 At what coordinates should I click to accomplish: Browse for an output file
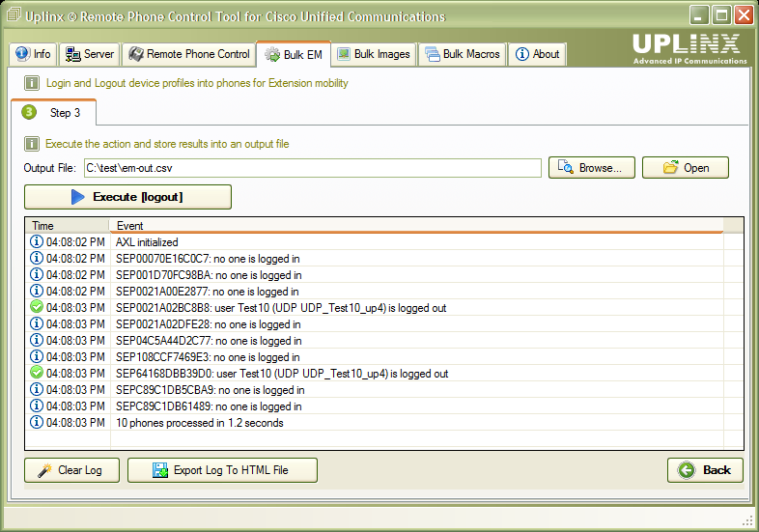tap(592, 168)
